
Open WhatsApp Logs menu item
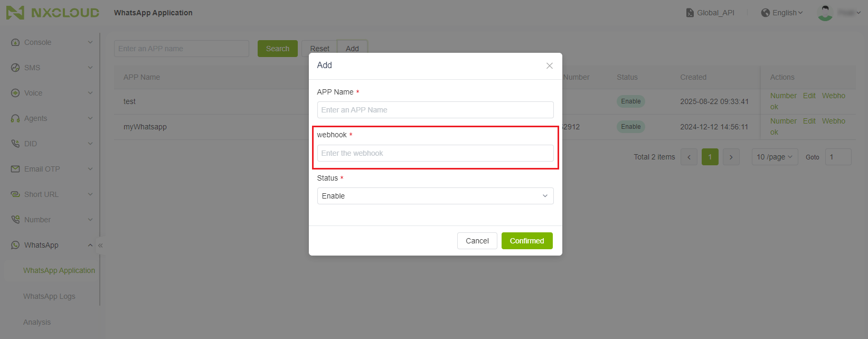pyautogui.click(x=49, y=296)
